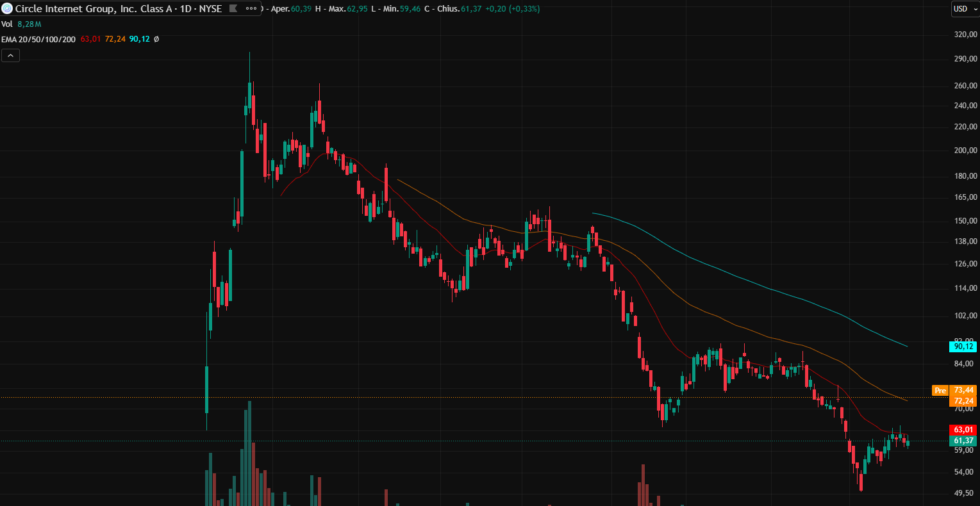Click the 49,50 price axis label
Image resolution: width=980 pixels, height=506 pixels.
coord(965,493)
